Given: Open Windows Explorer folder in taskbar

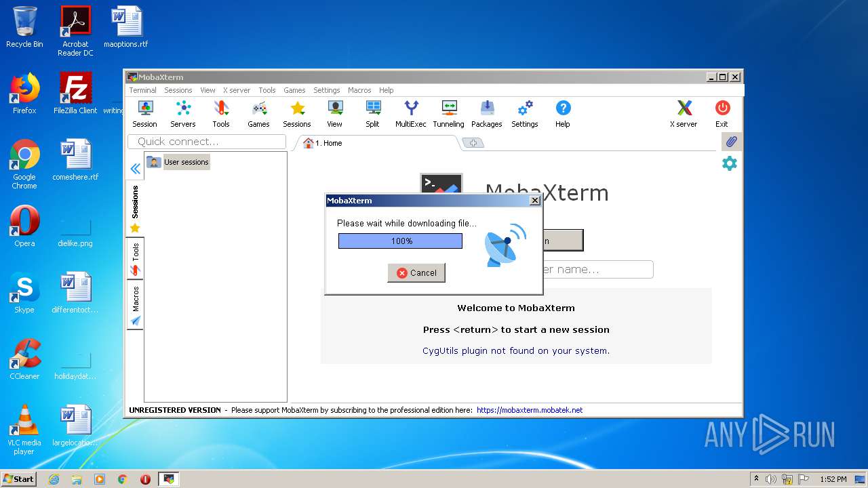Looking at the screenshot, I should [77, 479].
